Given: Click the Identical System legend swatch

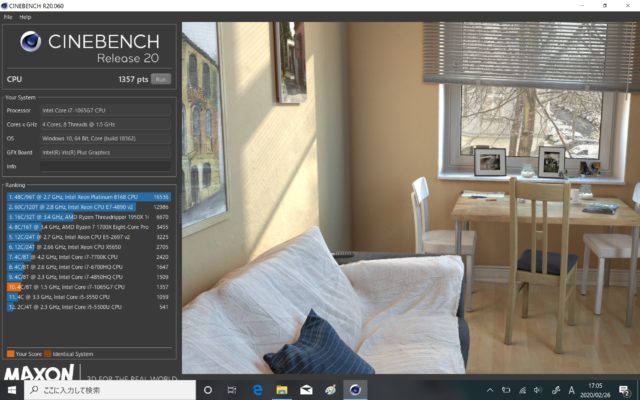Looking at the screenshot, I should (47, 354).
